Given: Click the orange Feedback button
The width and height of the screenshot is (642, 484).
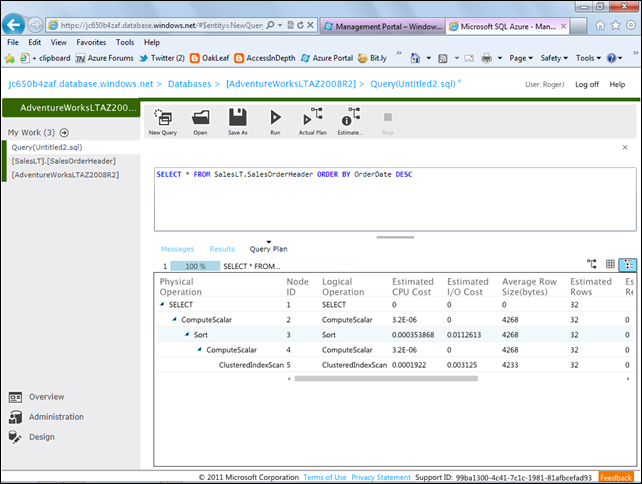Looking at the screenshot, I should [615, 477].
